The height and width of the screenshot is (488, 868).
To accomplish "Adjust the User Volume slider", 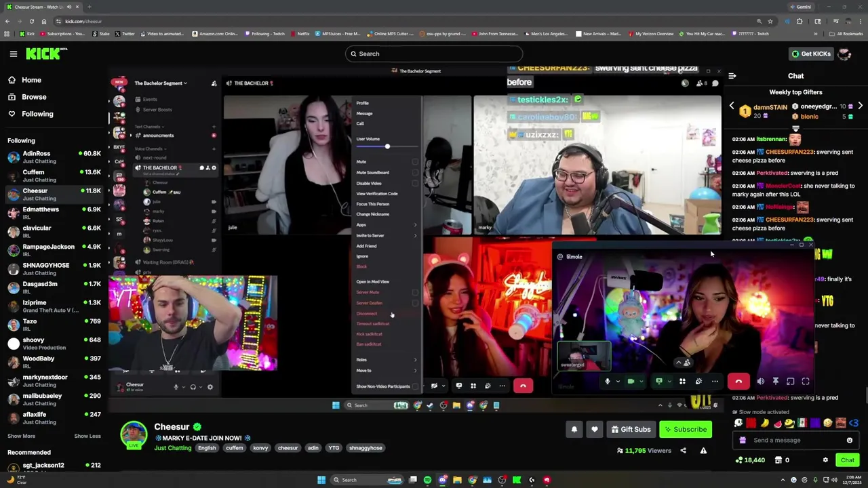I will click(387, 147).
